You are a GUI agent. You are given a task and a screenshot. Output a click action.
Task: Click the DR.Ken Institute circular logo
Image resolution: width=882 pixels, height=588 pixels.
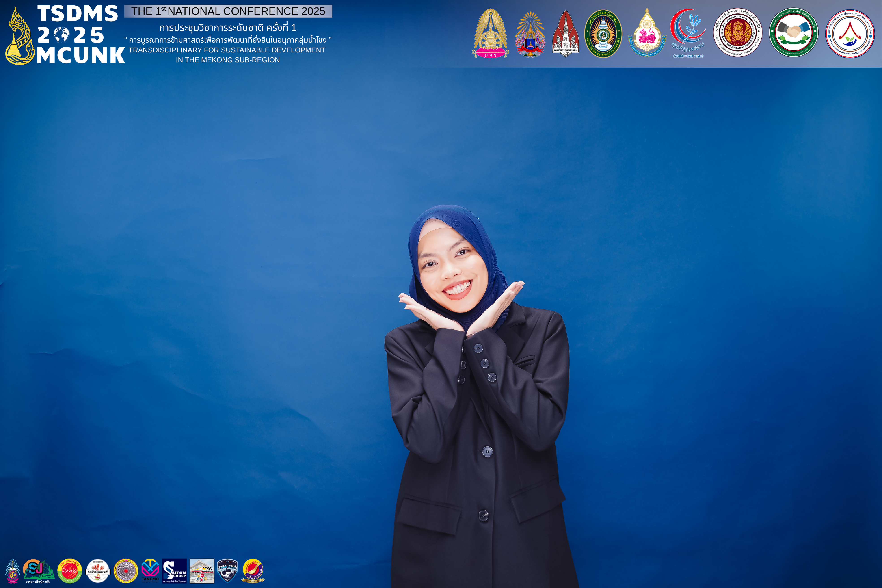point(850,33)
